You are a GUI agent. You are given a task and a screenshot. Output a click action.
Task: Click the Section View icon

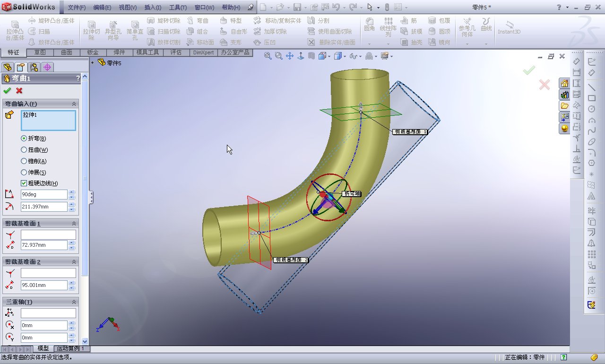pyautogui.click(x=311, y=56)
